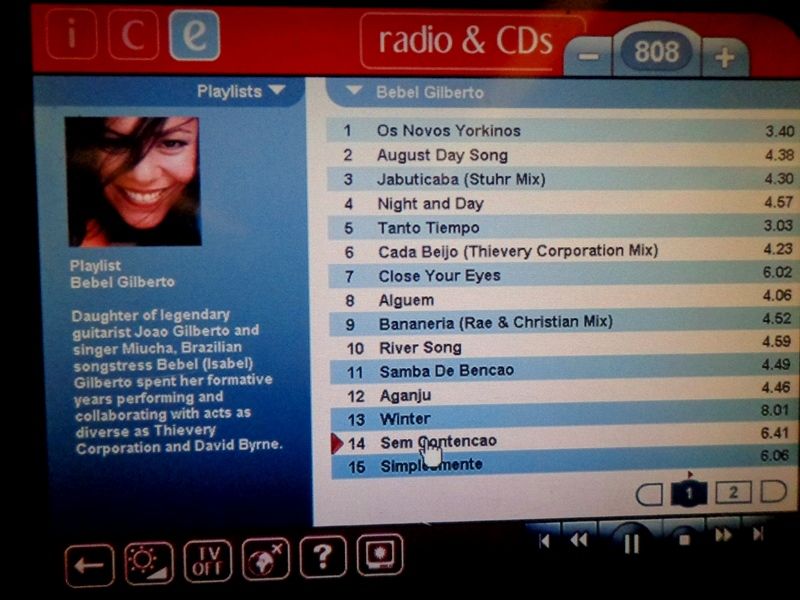Click the globe icon with X
This screenshot has height=600, width=800.
point(265,559)
